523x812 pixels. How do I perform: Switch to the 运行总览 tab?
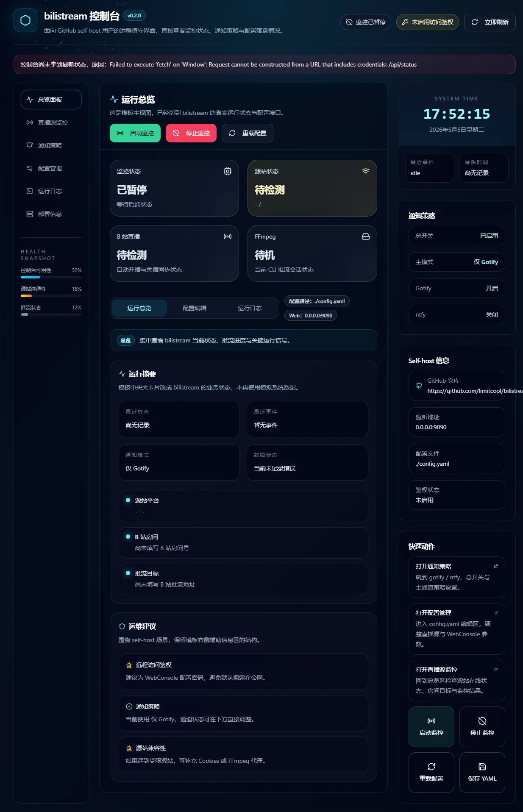tap(139, 308)
